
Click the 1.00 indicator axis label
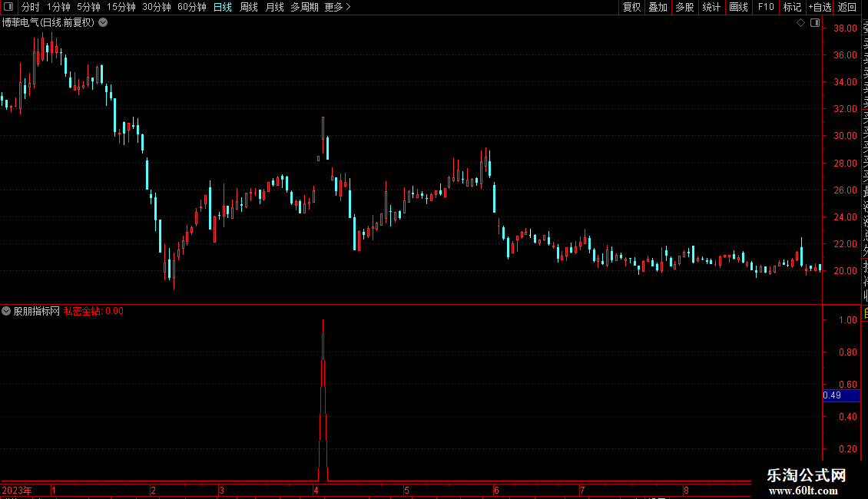pyautogui.click(x=847, y=320)
